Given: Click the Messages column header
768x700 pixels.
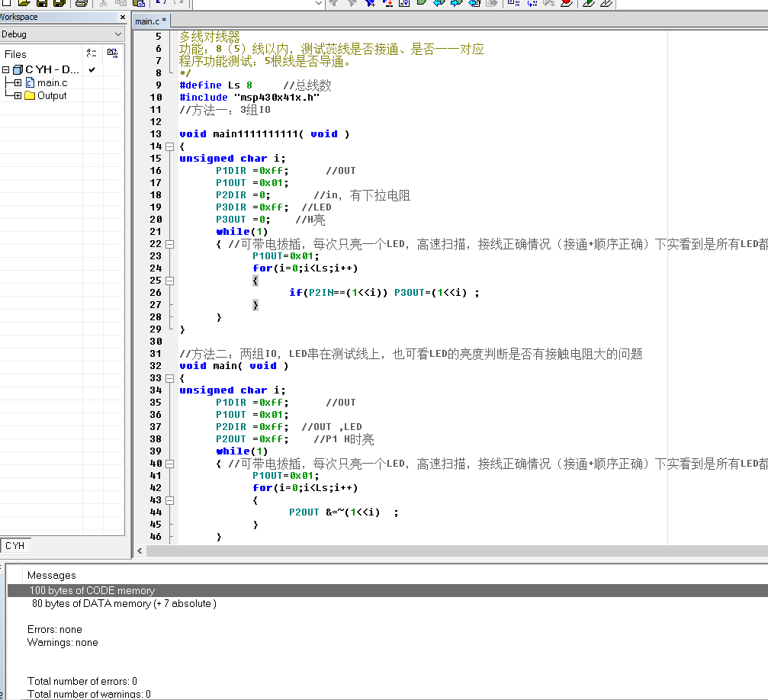Looking at the screenshot, I should tap(51, 575).
